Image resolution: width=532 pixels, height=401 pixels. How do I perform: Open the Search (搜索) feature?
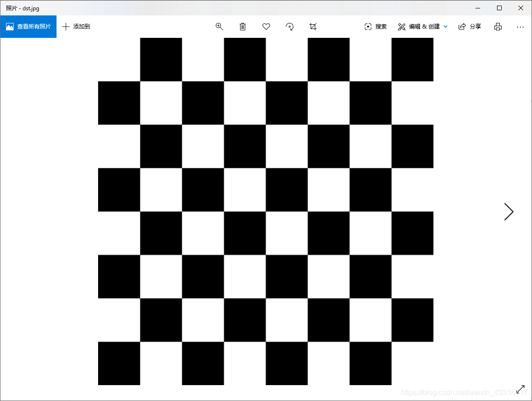tap(376, 27)
